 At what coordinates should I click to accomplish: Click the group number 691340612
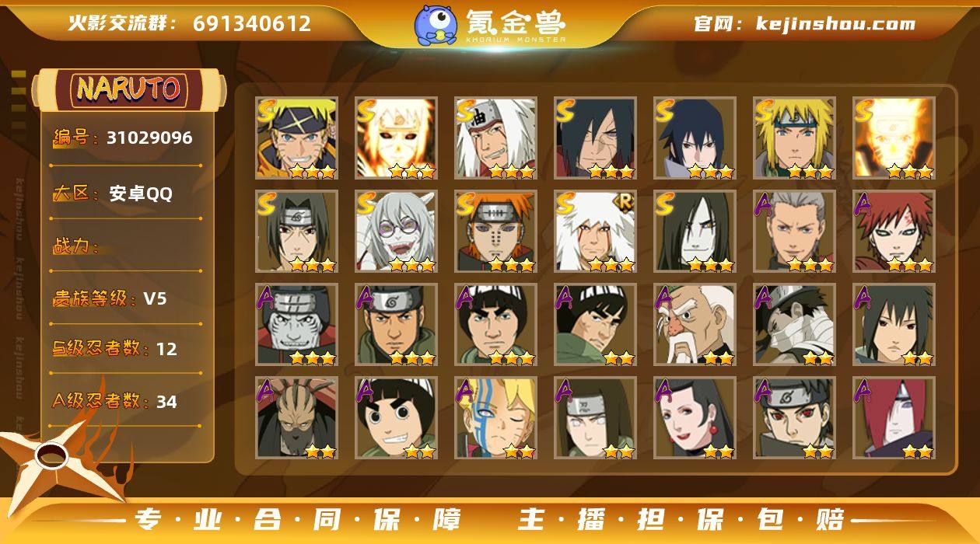pos(252,23)
